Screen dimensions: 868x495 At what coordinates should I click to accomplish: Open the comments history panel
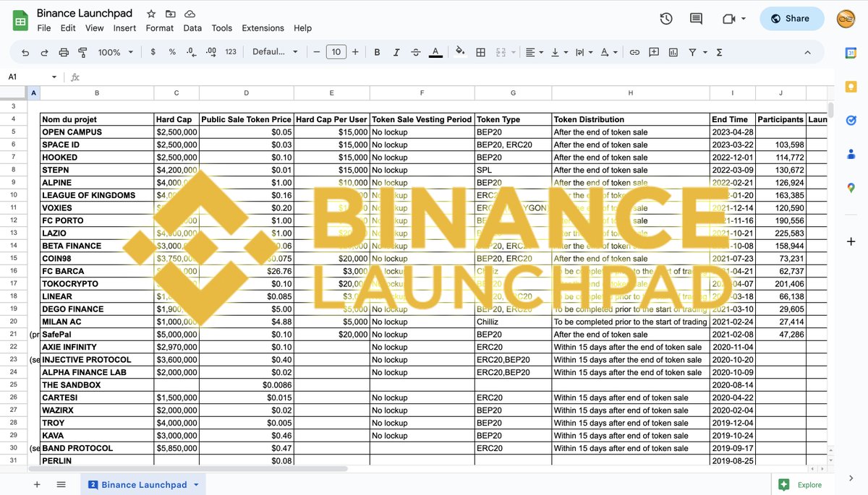696,19
